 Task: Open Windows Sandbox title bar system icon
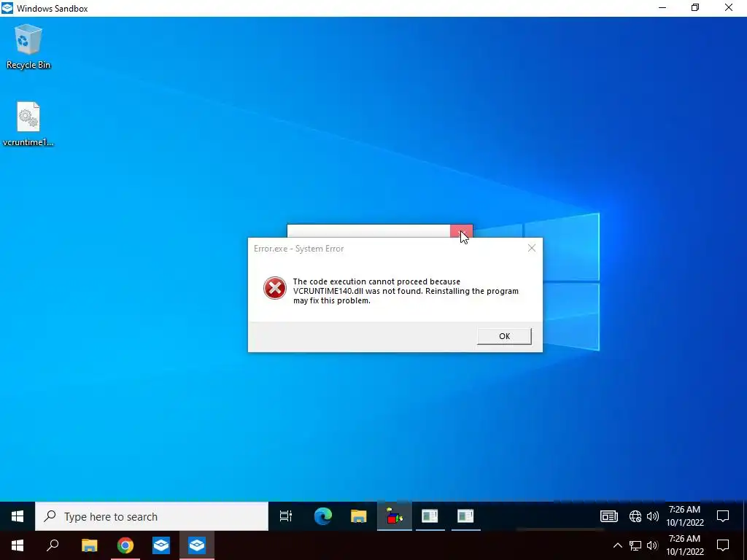coord(7,8)
